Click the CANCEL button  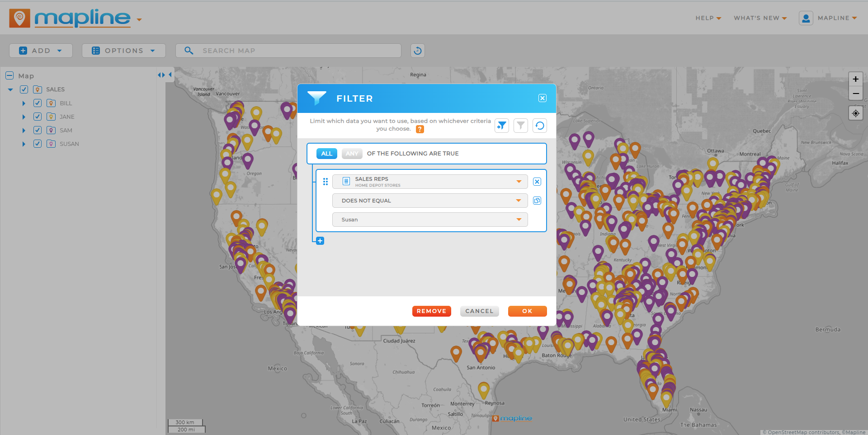(479, 311)
